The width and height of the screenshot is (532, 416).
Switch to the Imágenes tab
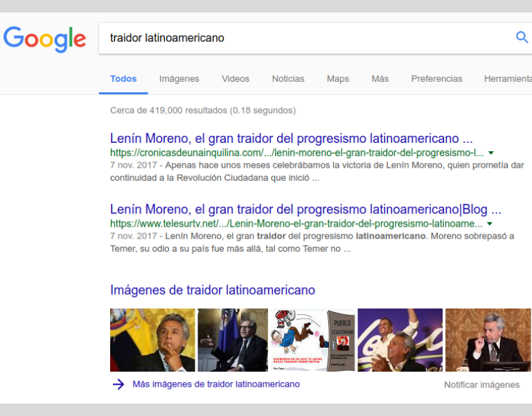(179, 79)
